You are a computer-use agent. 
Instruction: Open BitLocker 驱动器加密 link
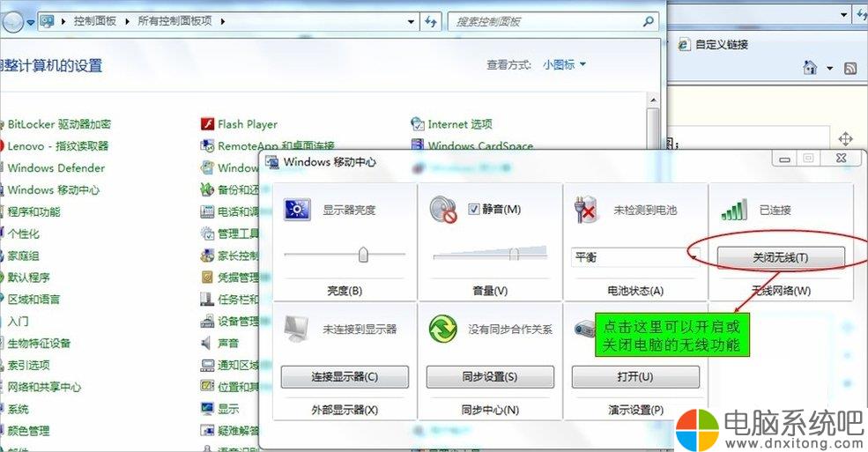59,124
